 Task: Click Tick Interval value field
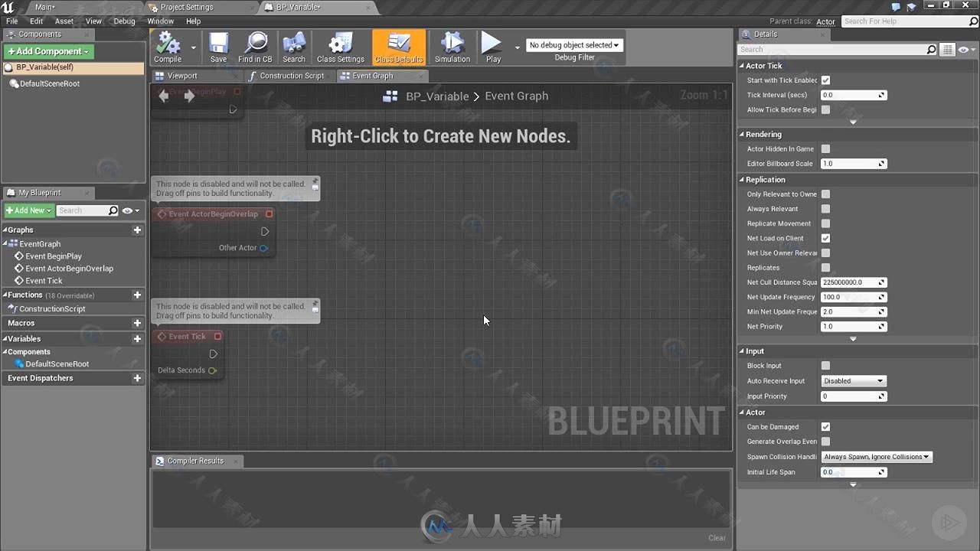pos(853,95)
